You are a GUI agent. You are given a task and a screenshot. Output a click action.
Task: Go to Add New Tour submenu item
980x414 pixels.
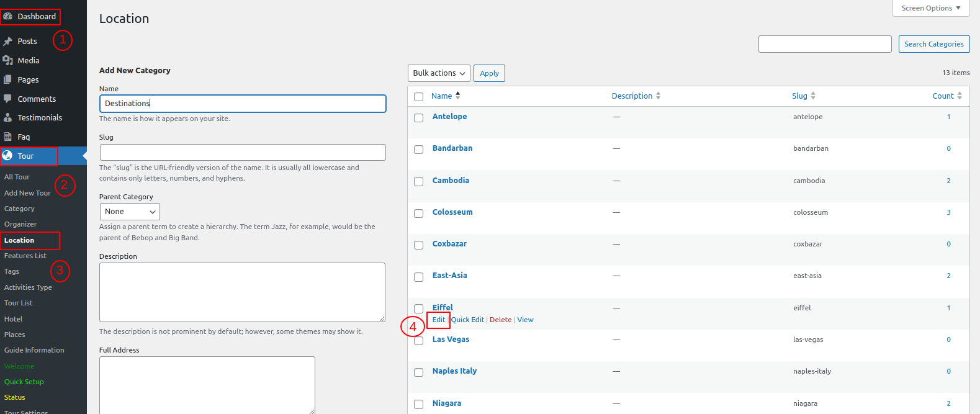(x=27, y=193)
